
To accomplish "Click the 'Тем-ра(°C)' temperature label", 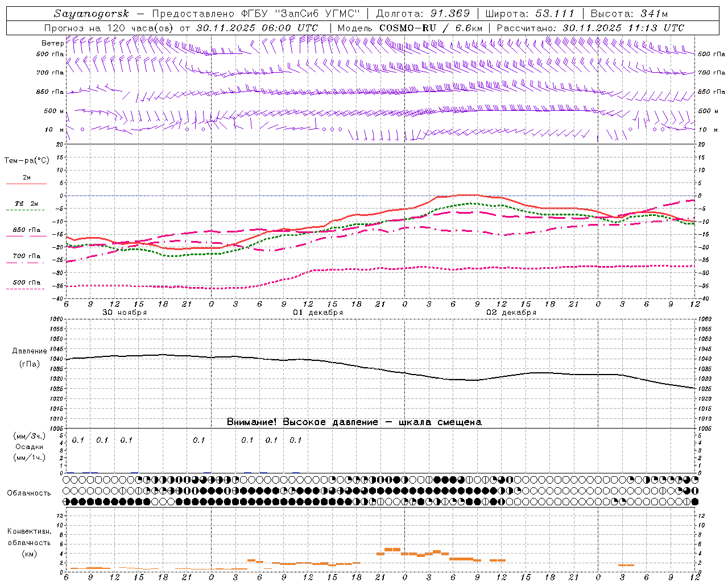I will [x=27, y=161].
